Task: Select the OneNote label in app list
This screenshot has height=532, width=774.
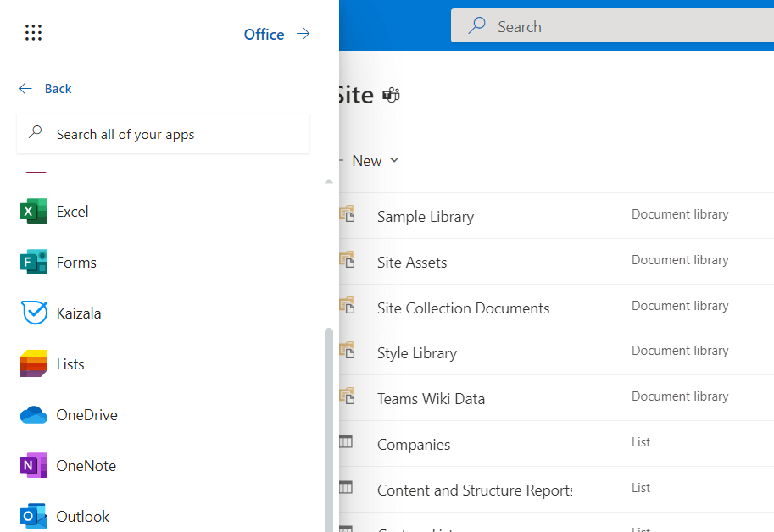Action: (86, 465)
